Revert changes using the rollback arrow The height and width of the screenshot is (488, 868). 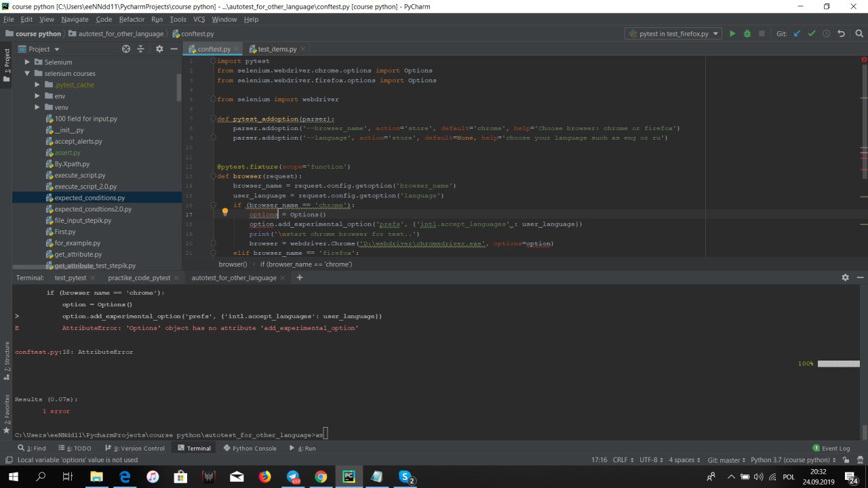(841, 33)
